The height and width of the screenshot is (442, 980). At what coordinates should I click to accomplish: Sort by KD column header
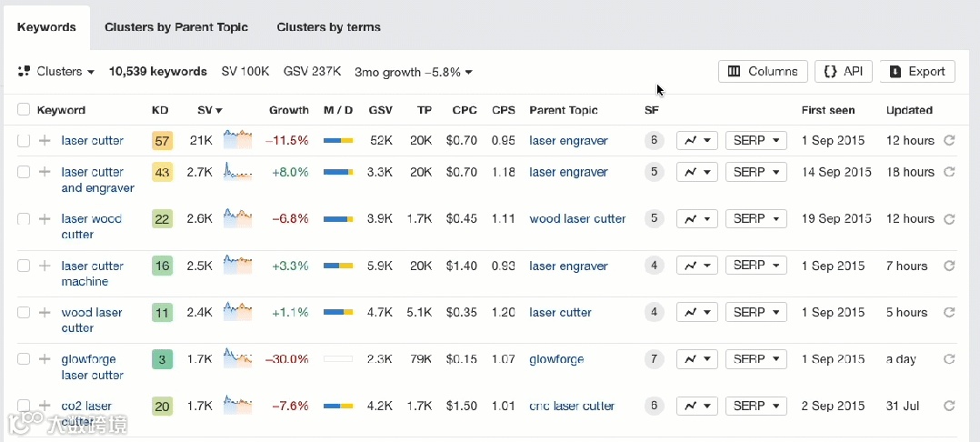click(160, 110)
